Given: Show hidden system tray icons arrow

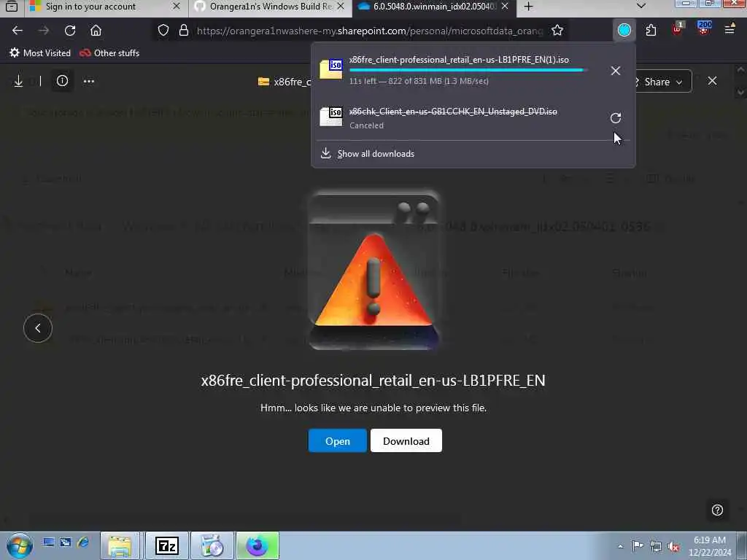Looking at the screenshot, I should 620,546.
